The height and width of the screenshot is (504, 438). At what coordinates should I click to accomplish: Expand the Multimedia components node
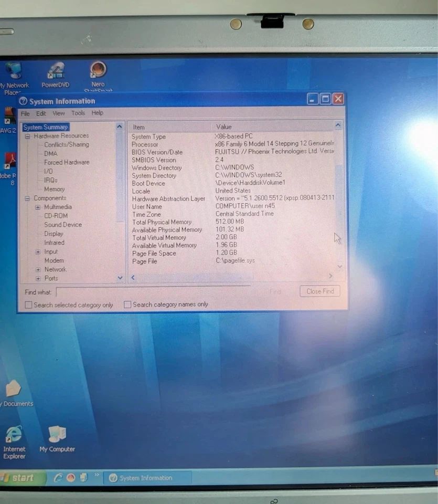coord(37,207)
